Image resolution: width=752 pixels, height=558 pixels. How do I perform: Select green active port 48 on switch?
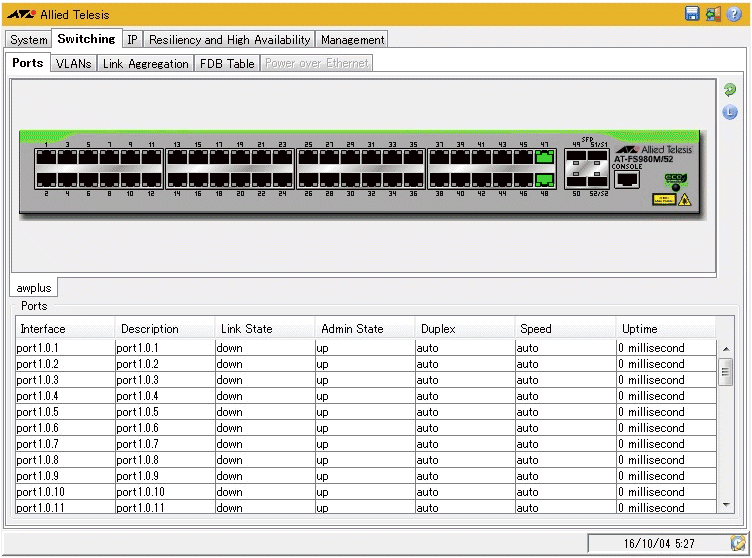coord(544,180)
